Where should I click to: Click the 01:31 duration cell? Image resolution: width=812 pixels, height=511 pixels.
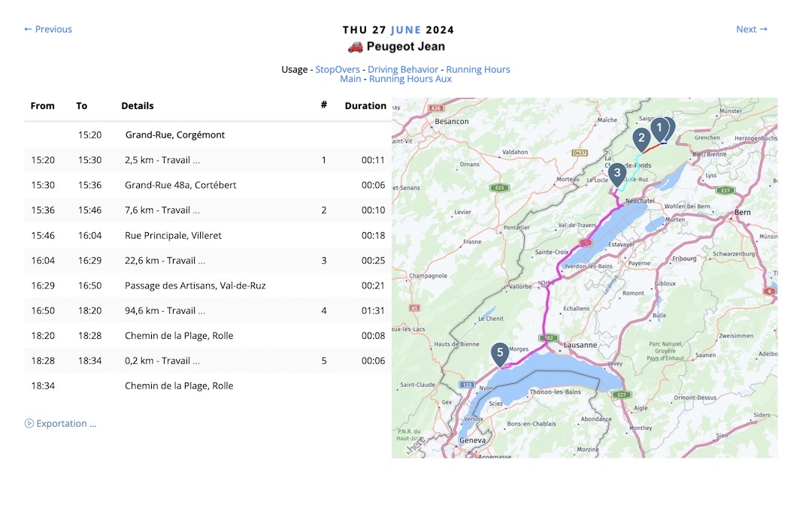(373, 310)
